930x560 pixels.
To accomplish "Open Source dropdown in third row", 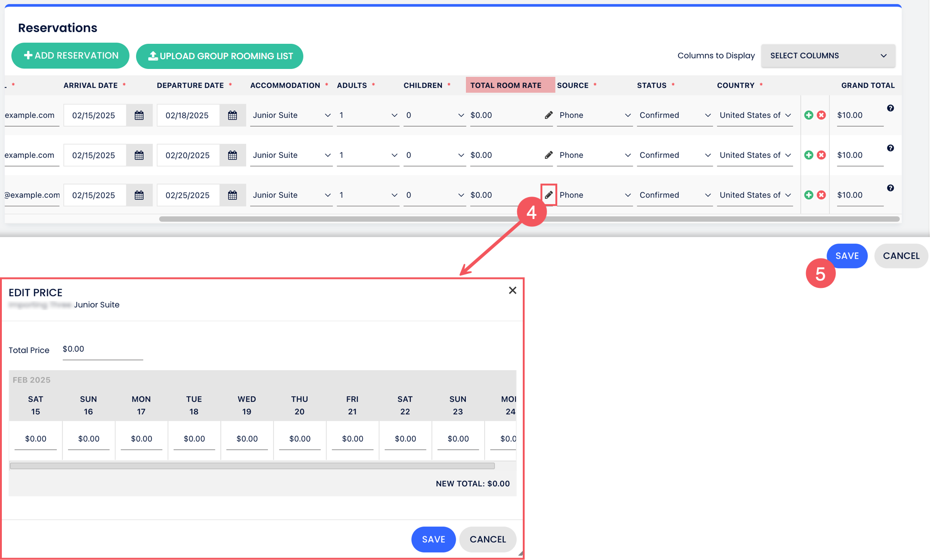I will click(x=594, y=195).
